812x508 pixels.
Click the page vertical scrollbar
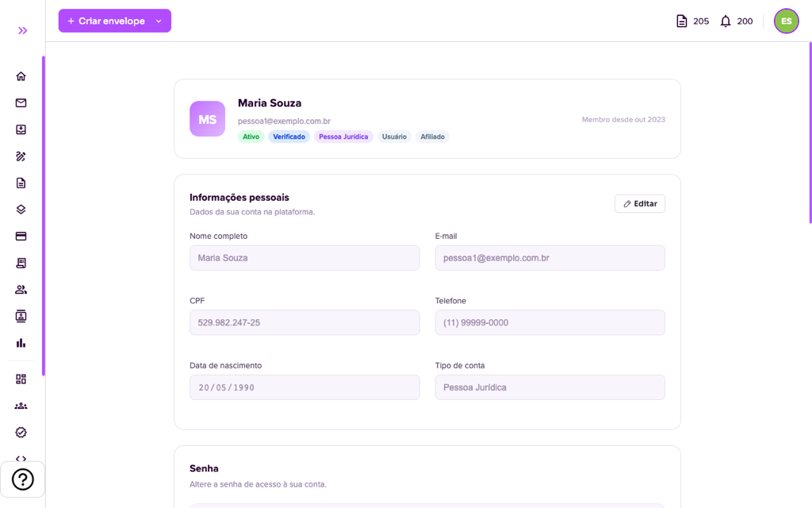tap(810, 133)
